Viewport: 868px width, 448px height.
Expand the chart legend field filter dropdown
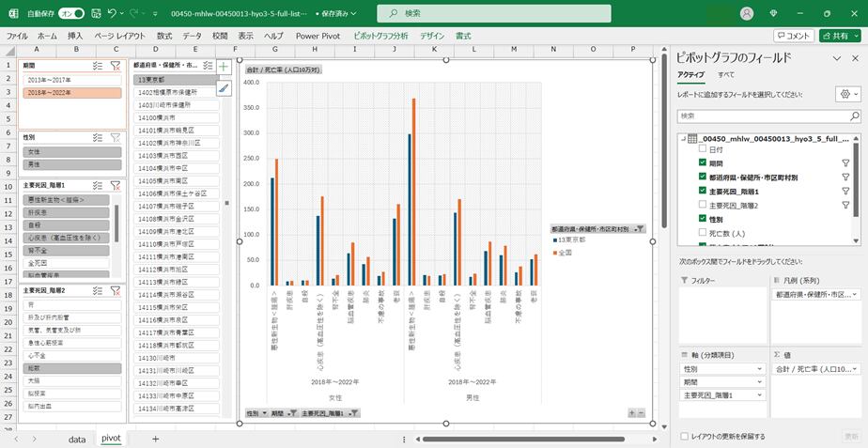(639, 228)
